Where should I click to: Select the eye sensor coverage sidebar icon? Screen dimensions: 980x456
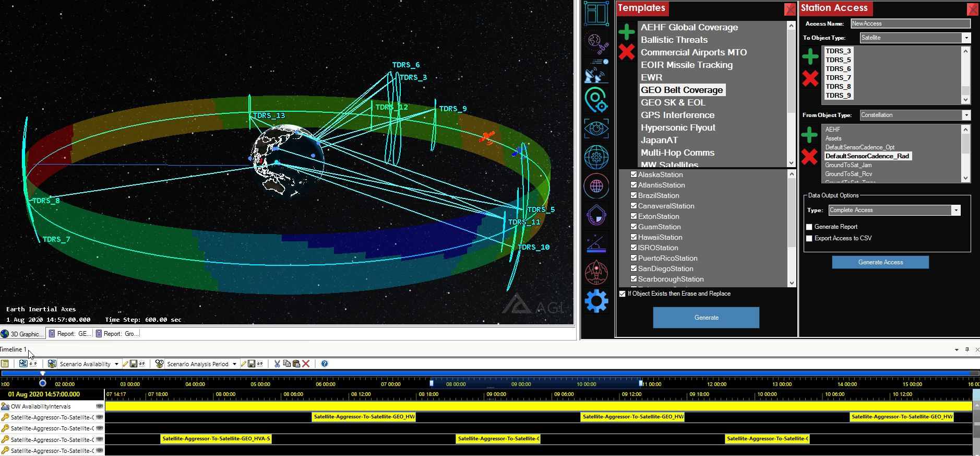click(x=596, y=128)
